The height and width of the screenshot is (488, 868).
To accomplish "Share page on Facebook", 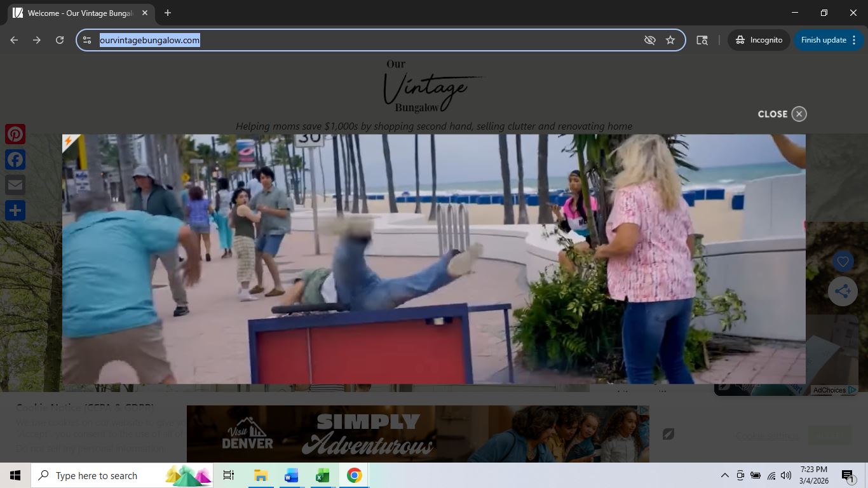I will click(x=15, y=159).
